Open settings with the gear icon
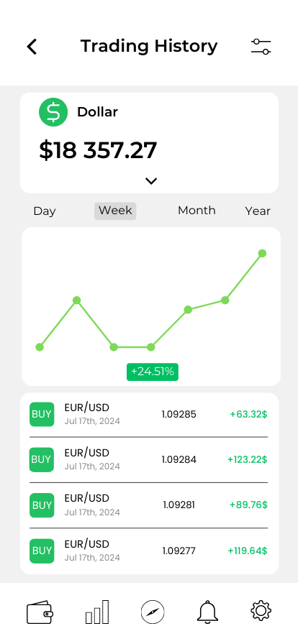298x644 pixels. pos(261,610)
